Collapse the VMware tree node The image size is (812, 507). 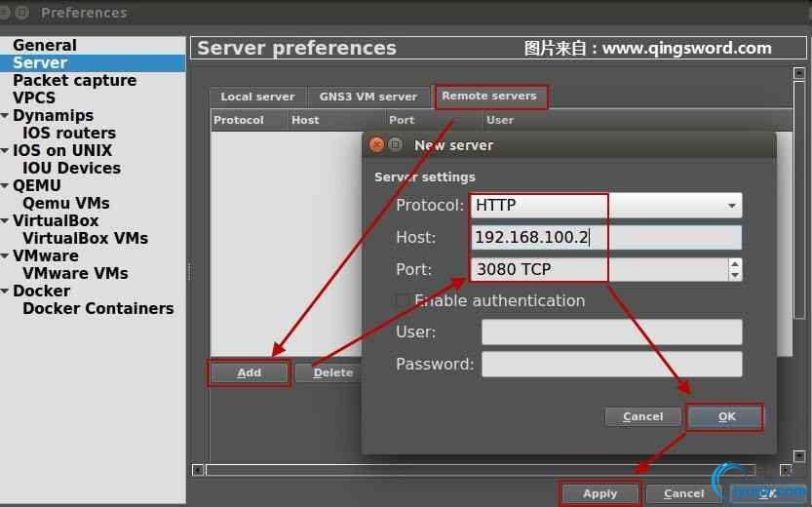(5, 255)
